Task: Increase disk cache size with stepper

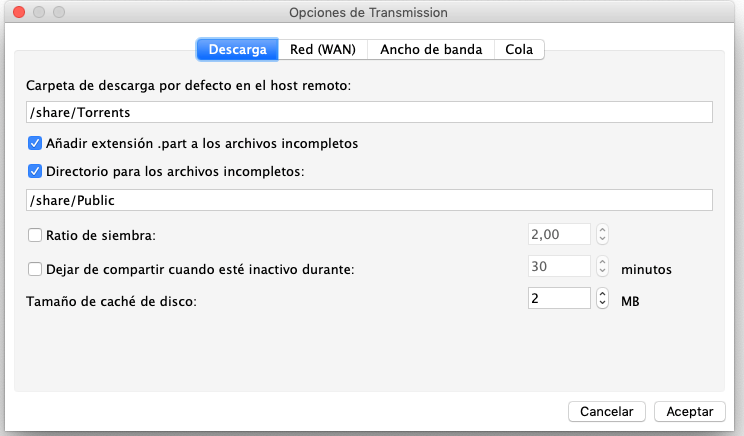Action: [602, 294]
